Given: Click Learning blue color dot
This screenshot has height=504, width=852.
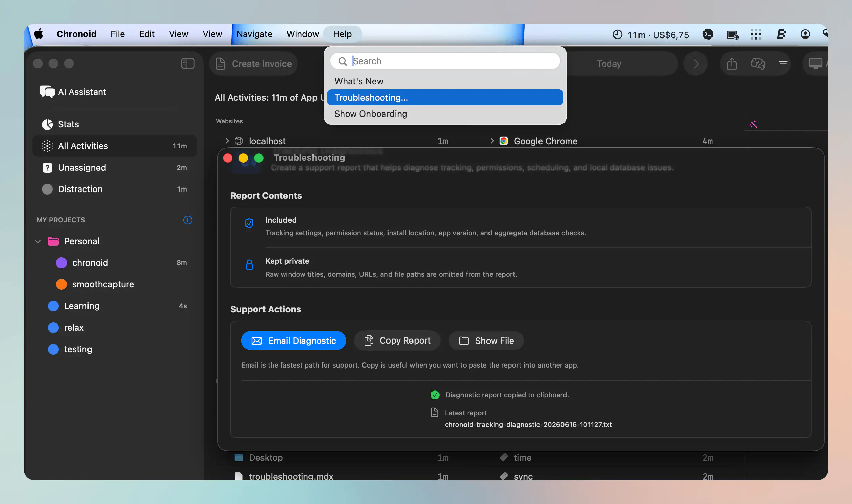Looking at the screenshot, I should click(x=53, y=306).
